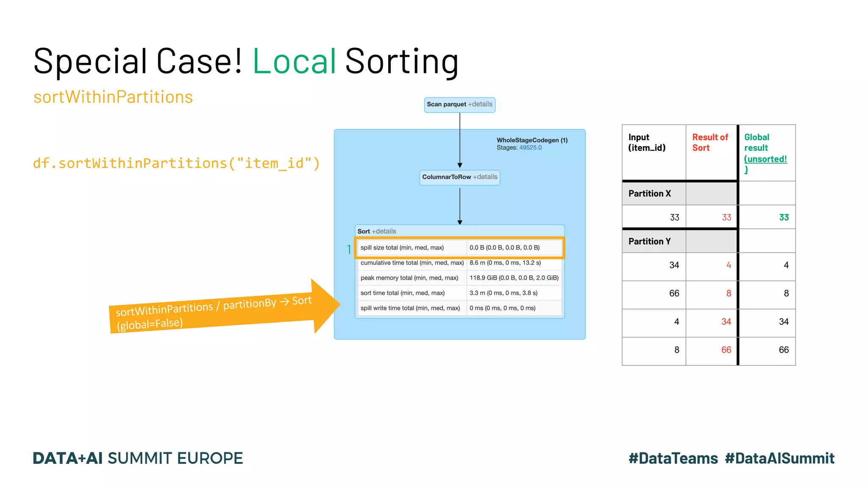Click the df.sortWithinPartitions code text
868x488 pixels.
coord(176,164)
